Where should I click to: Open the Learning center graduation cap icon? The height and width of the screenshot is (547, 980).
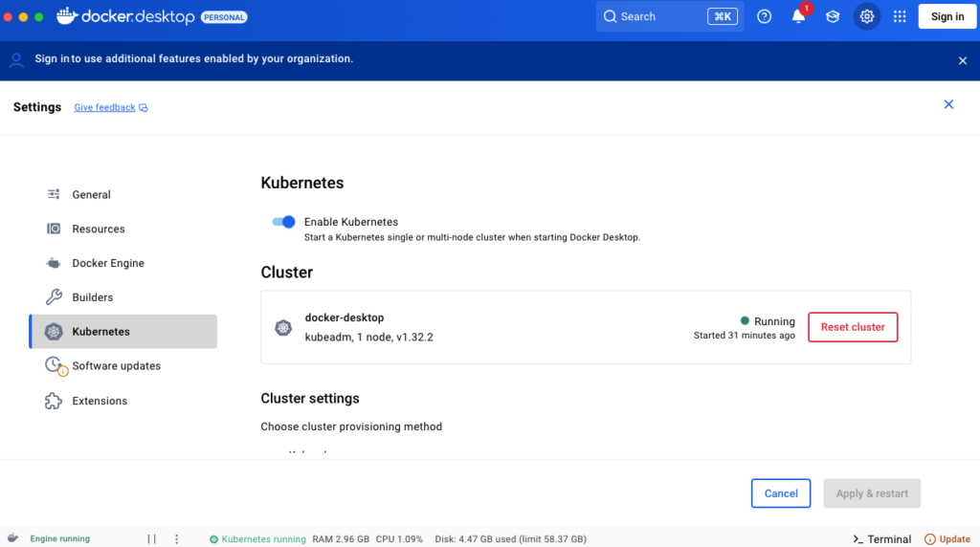click(x=833, y=17)
